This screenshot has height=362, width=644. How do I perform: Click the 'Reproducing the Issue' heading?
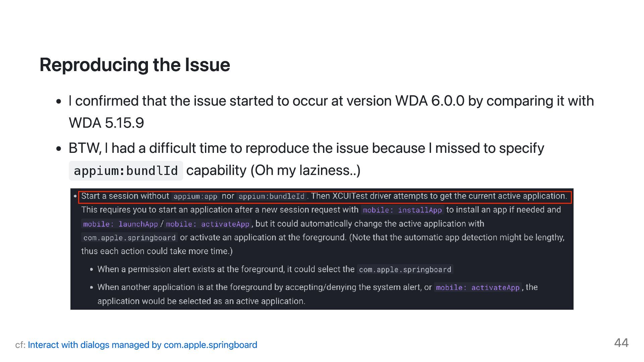pos(135,65)
